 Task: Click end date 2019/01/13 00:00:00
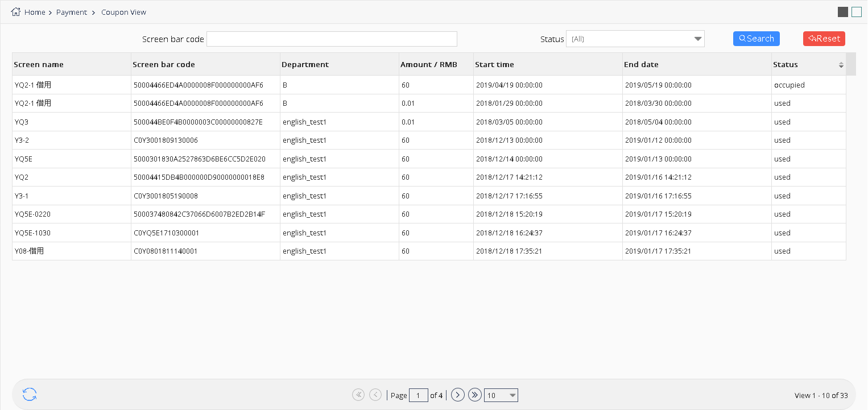pyautogui.click(x=659, y=159)
